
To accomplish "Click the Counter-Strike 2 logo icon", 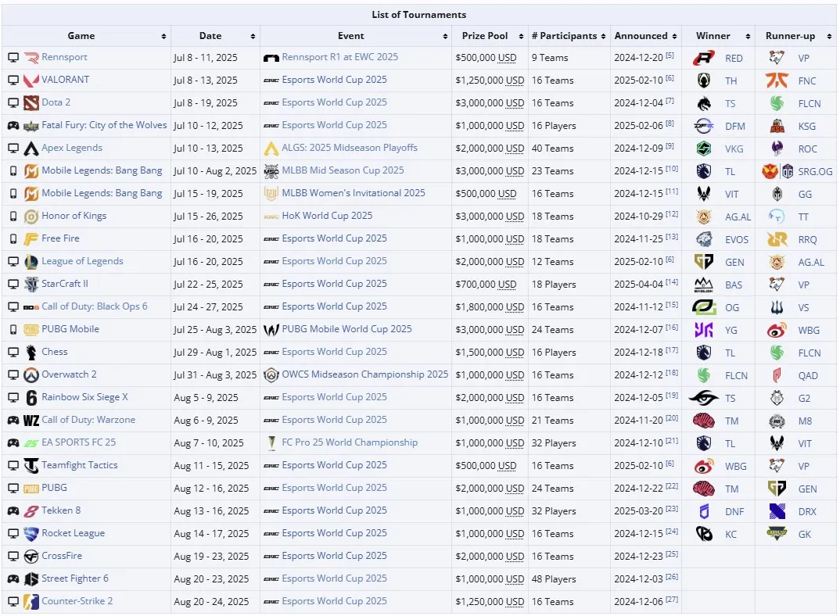I will [31, 601].
